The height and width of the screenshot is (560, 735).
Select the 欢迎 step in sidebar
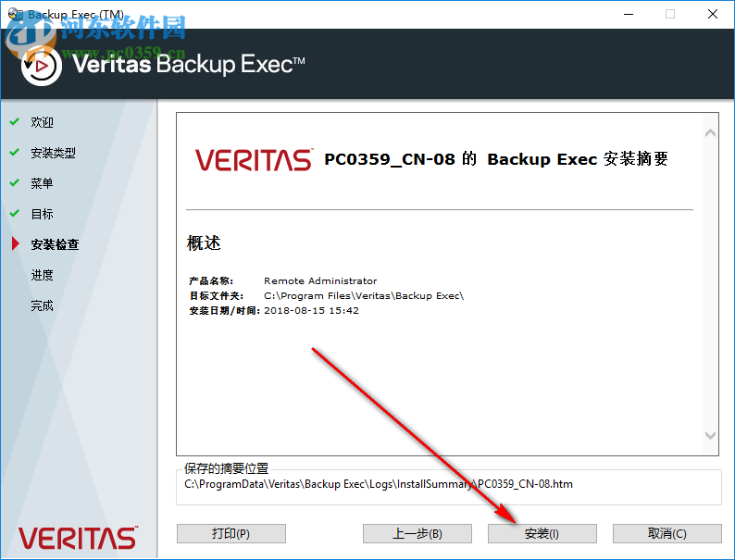point(43,122)
